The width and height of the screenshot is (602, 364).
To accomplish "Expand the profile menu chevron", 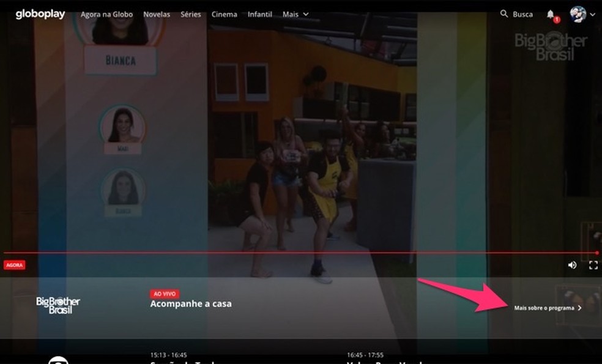I will [x=593, y=15].
